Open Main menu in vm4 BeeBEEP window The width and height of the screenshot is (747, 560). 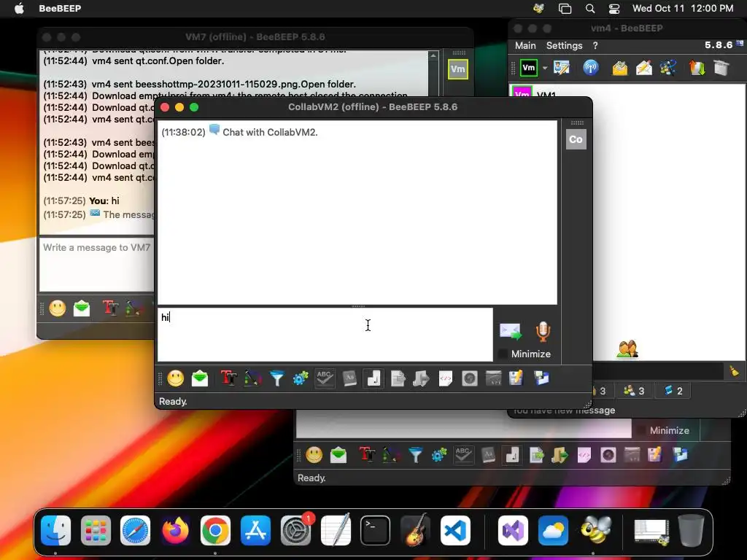coord(525,46)
